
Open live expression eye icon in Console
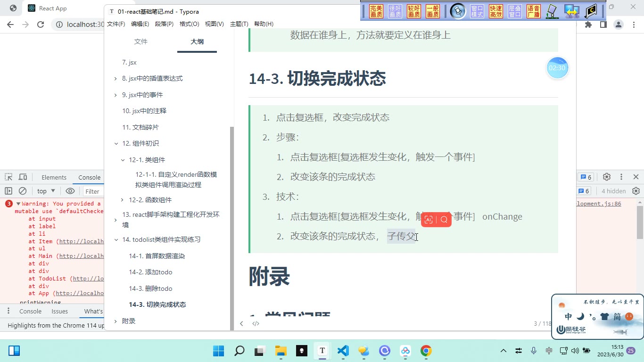point(70,191)
